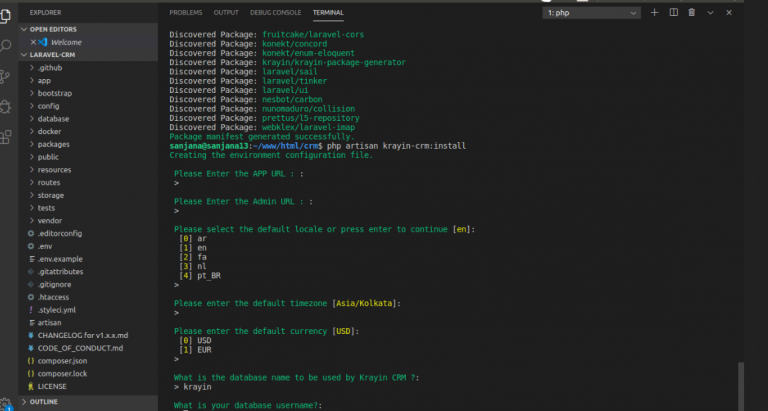The height and width of the screenshot is (411, 768).
Task: Open composer.json from the file list
Action: point(62,360)
